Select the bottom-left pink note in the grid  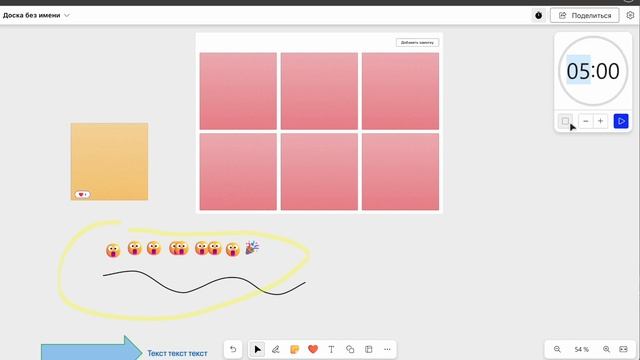238,172
